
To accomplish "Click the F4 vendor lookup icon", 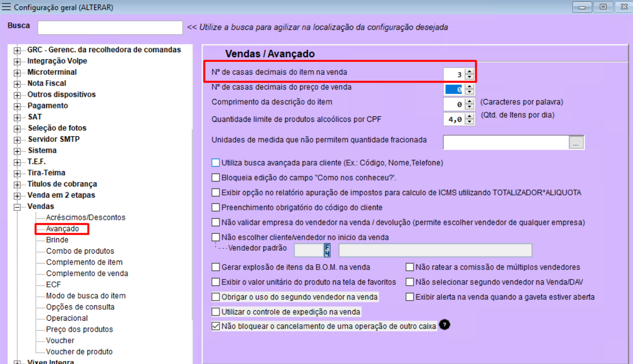I will click(x=327, y=250).
